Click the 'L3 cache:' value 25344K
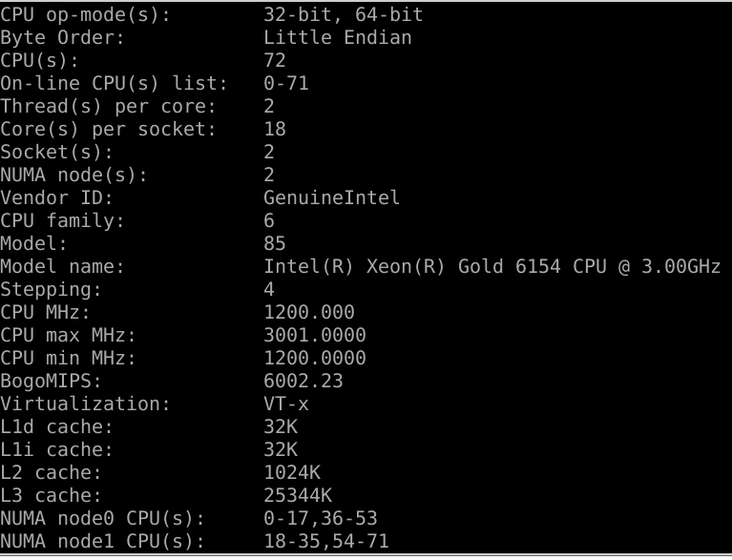This screenshot has height=560, width=732. tap(298, 495)
